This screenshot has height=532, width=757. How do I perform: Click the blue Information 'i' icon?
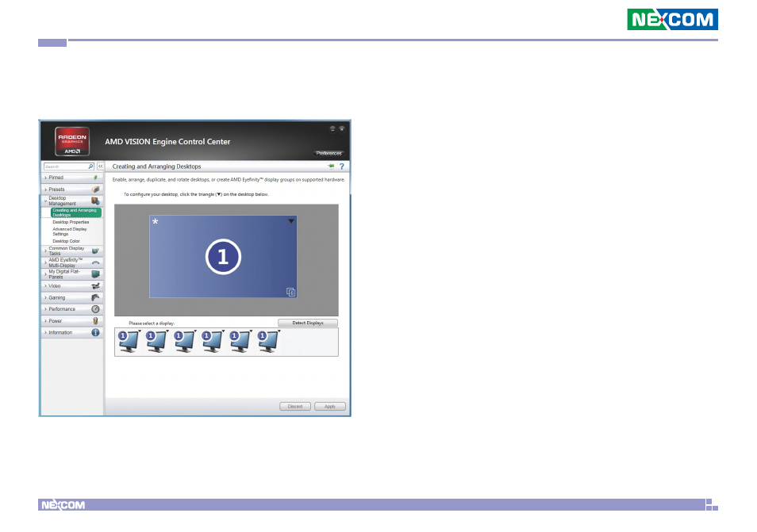[x=95, y=332]
